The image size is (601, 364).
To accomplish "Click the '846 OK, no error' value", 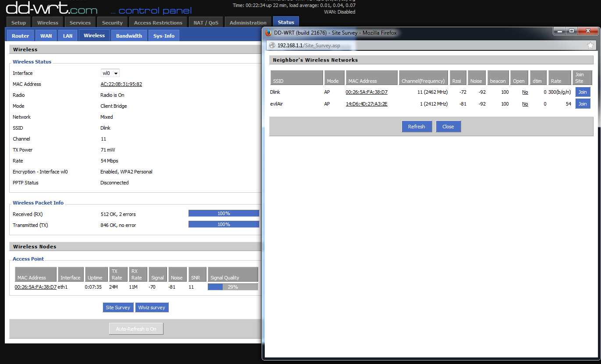I will point(118,225).
